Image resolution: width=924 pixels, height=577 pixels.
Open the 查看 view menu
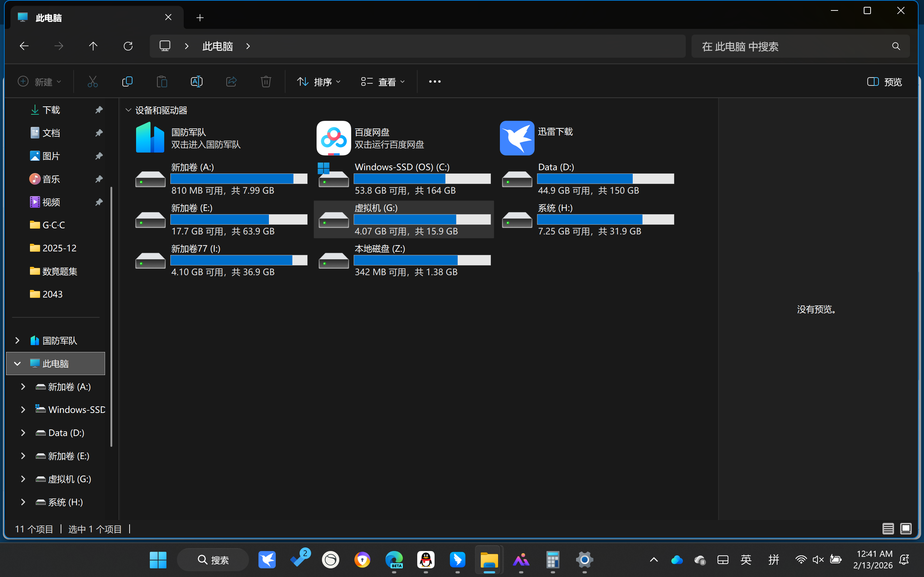[383, 82]
